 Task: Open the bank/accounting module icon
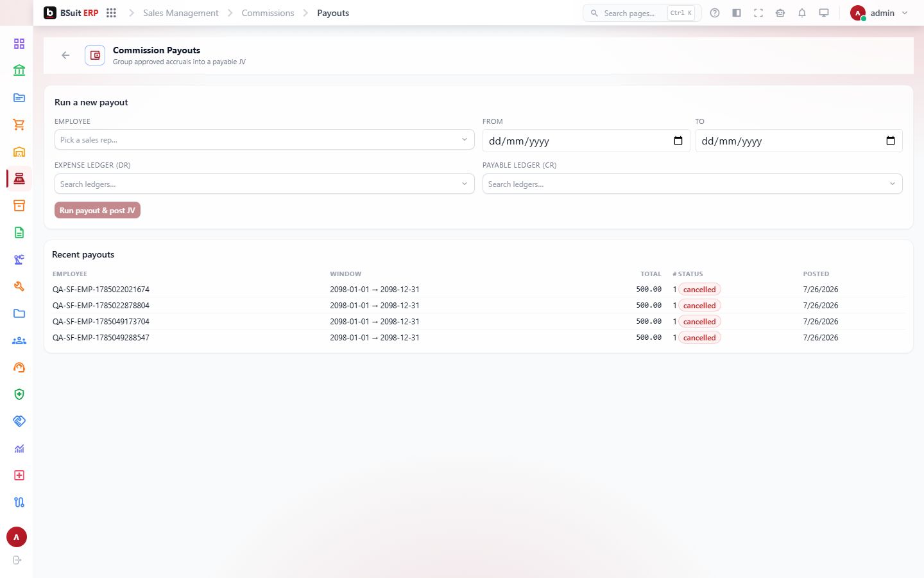[x=19, y=71]
